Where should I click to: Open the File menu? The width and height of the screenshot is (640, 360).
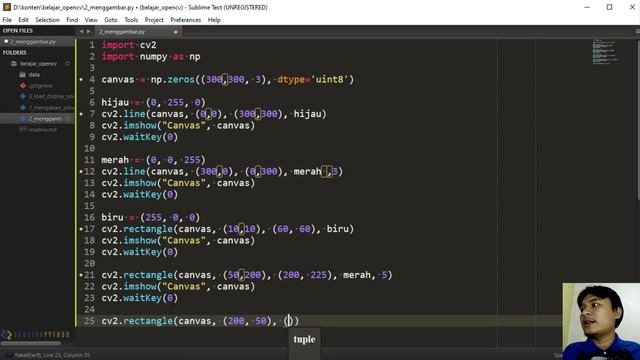(7, 20)
